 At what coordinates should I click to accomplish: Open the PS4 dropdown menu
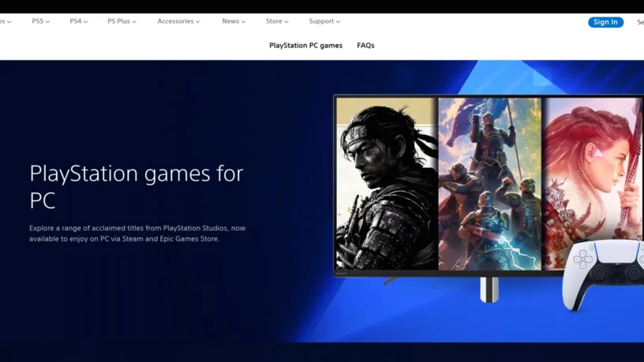click(x=78, y=21)
